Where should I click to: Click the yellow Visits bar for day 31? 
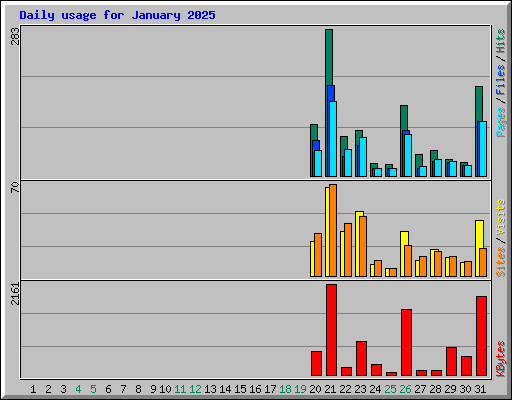tap(478, 248)
